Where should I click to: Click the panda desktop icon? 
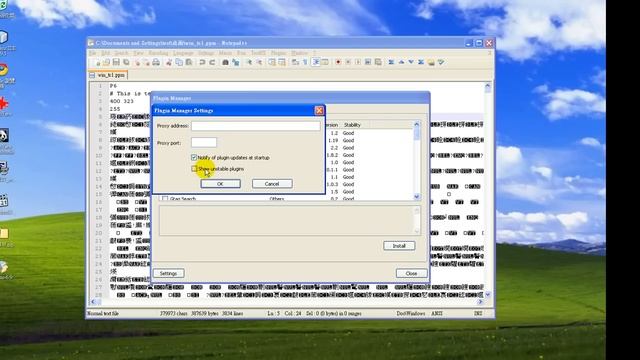click(4, 136)
